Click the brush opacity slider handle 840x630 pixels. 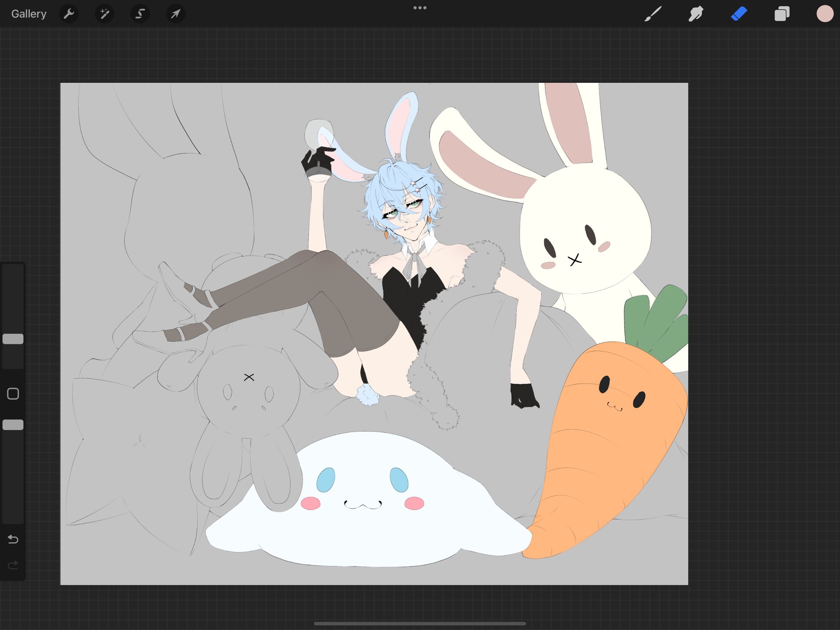click(x=13, y=425)
